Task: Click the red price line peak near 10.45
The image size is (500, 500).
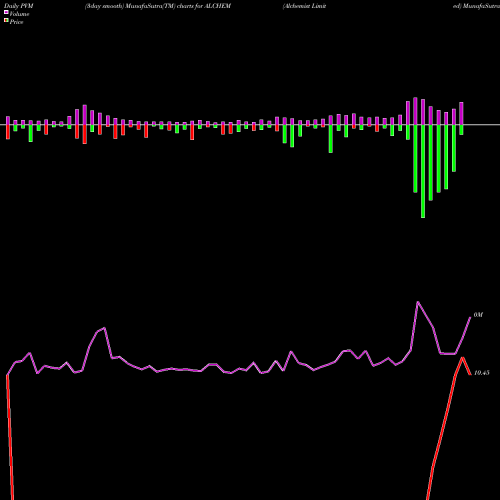Action: 462,358
